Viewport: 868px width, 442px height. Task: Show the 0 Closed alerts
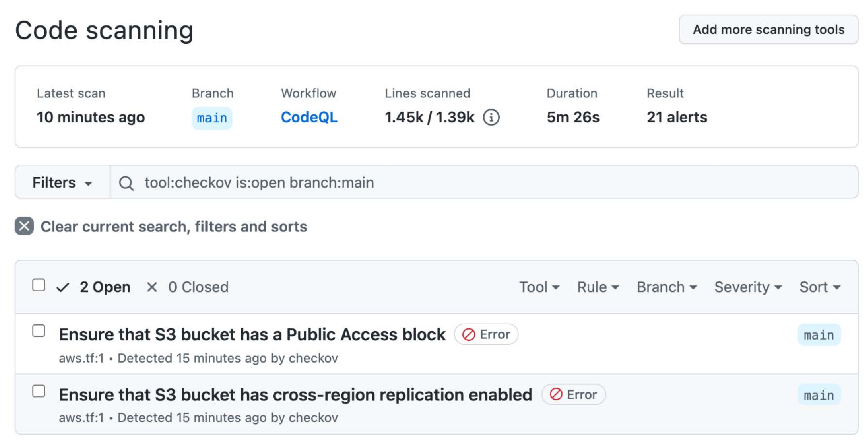187,287
